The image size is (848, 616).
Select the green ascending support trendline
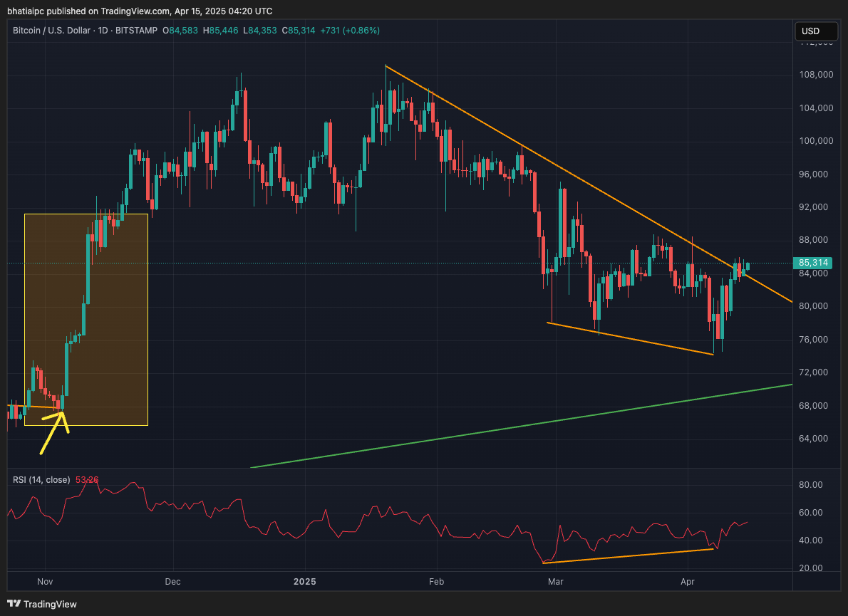(520, 427)
